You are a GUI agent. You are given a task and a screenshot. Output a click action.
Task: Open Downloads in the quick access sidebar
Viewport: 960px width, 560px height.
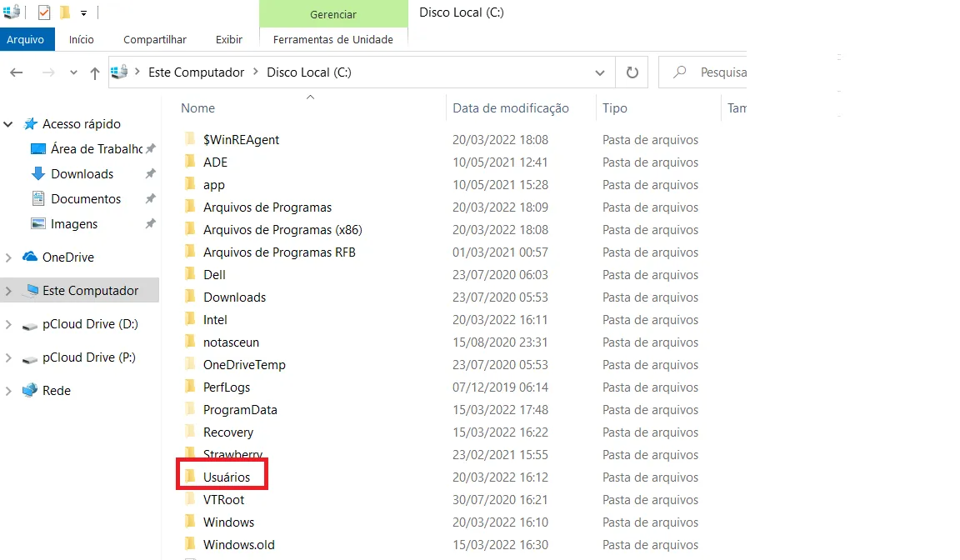click(x=82, y=174)
